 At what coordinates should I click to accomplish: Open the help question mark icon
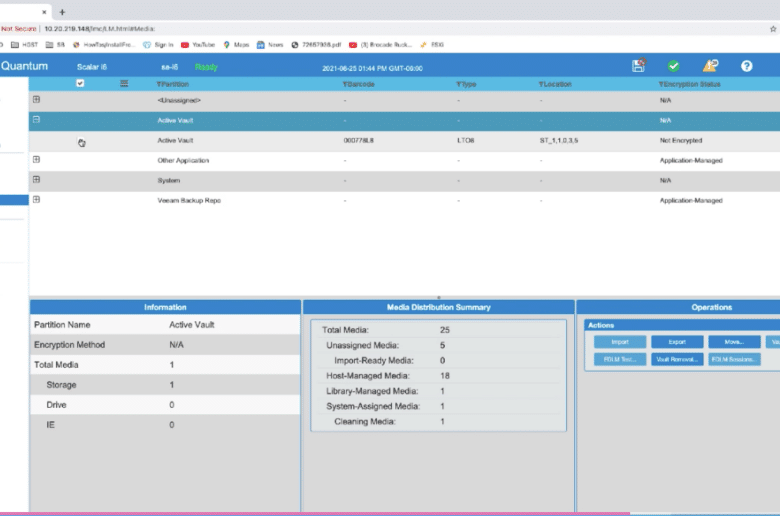coord(746,66)
